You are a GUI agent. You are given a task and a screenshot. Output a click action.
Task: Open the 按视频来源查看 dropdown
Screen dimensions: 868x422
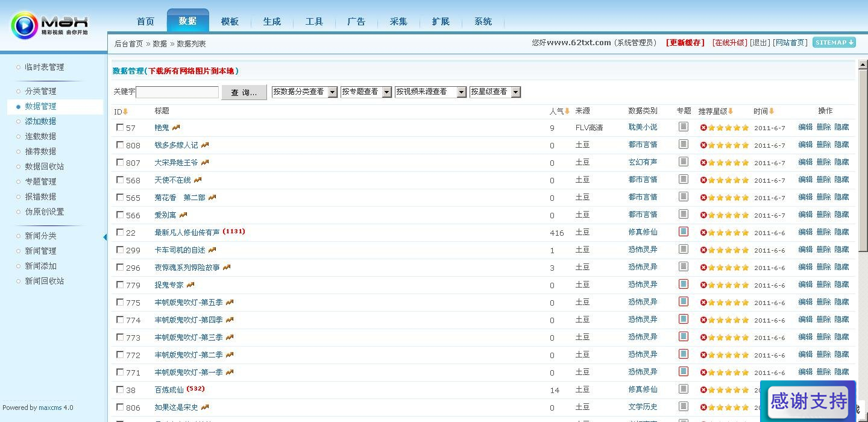(x=430, y=92)
